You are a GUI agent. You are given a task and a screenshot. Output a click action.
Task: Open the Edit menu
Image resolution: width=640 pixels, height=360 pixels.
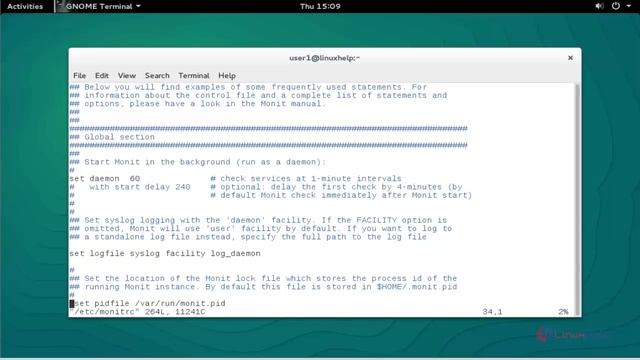pos(102,76)
